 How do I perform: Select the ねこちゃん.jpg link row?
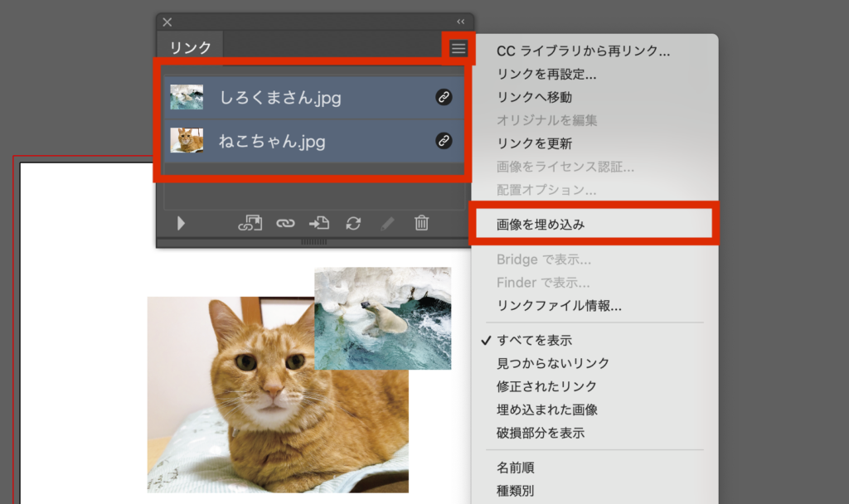click(x=314, y=141)
